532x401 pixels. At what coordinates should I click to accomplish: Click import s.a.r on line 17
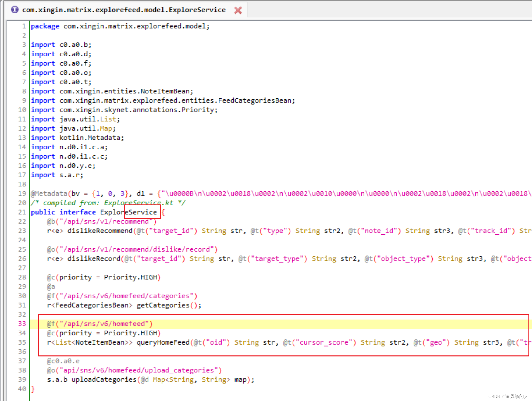tap(57, 175)
